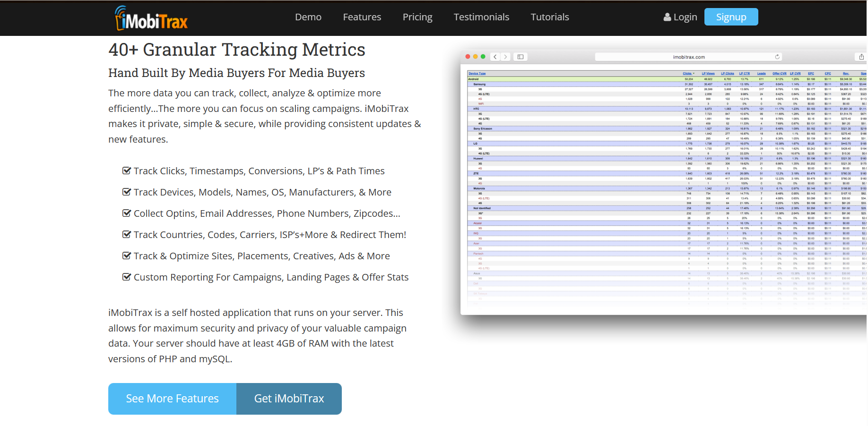
Task: Click the See More Features button
Action: (x=172, y=399)
